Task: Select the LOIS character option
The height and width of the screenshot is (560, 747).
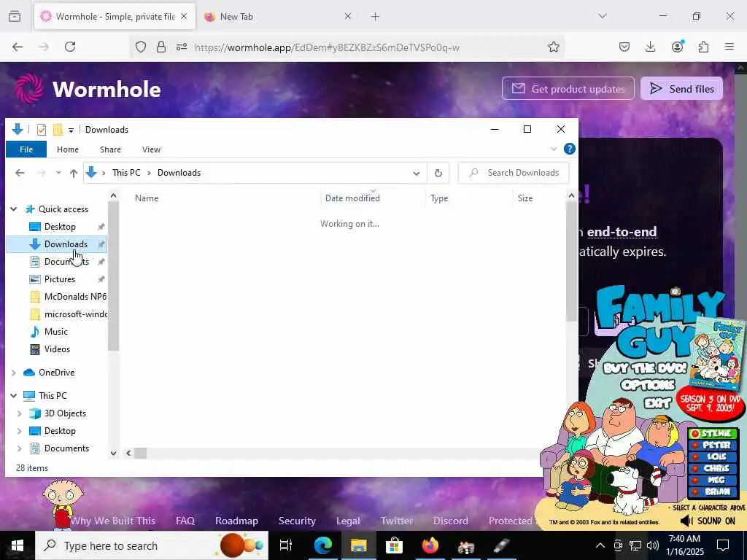Action: click(x=713, y=456)
